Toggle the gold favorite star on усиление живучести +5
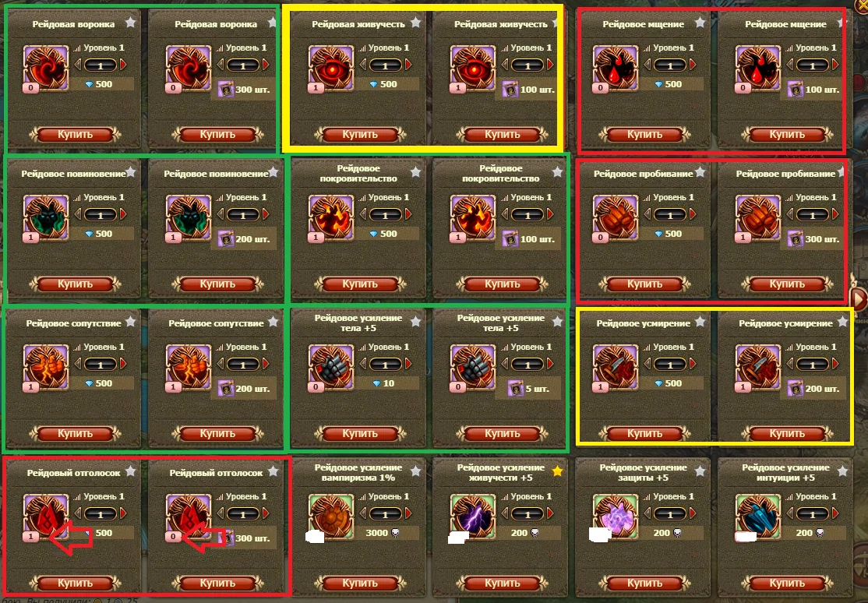The image size is (868, 603). [x=557, y=471]
